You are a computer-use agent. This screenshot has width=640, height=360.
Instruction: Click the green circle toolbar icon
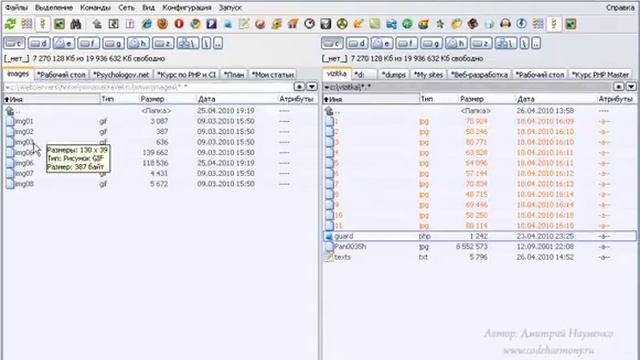[x=407, y=24]
